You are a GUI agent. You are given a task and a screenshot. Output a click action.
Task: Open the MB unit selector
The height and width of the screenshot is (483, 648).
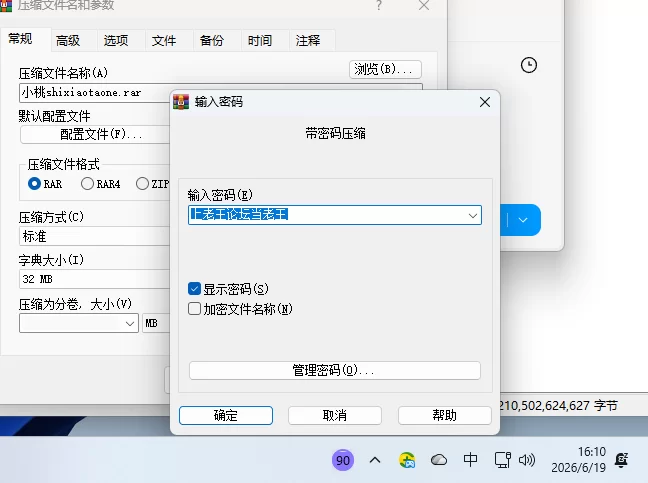[x=156, y=323]
